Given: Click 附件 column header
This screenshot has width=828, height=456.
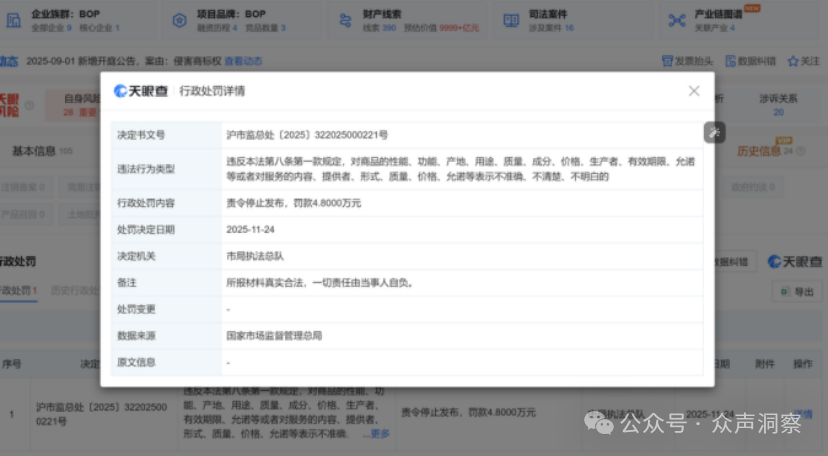Looking at the screenshot, I should pyautogui.click(x=765, y=364).
